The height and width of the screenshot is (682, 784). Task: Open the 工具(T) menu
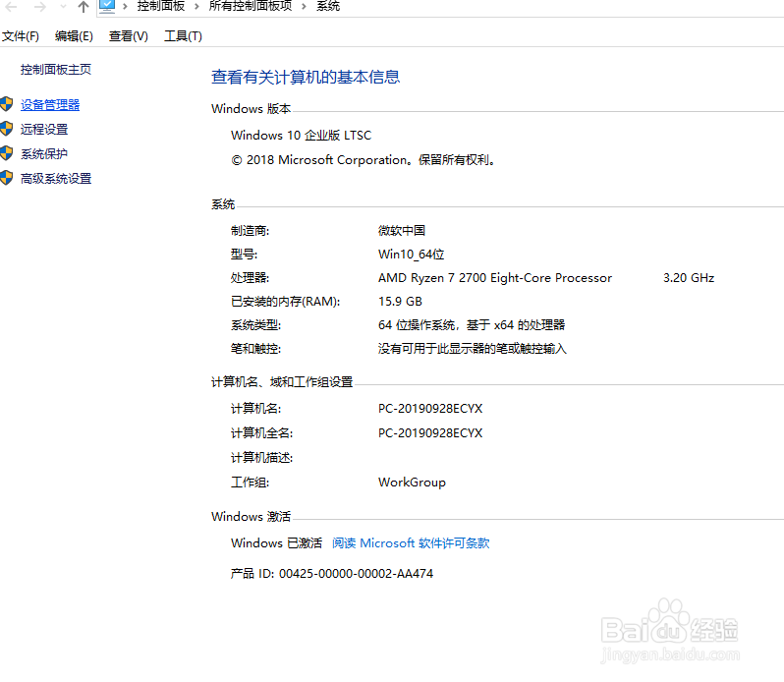coord(183,36)
